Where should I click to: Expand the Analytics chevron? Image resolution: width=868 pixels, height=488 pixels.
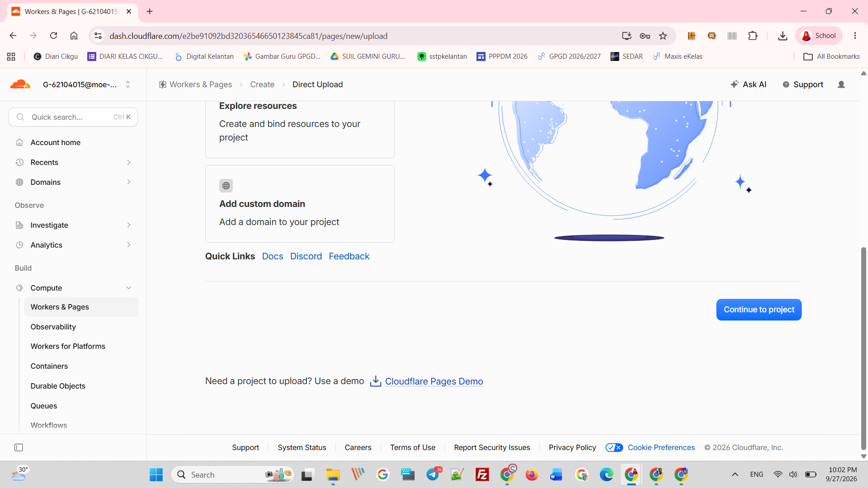tap(129, 245)
